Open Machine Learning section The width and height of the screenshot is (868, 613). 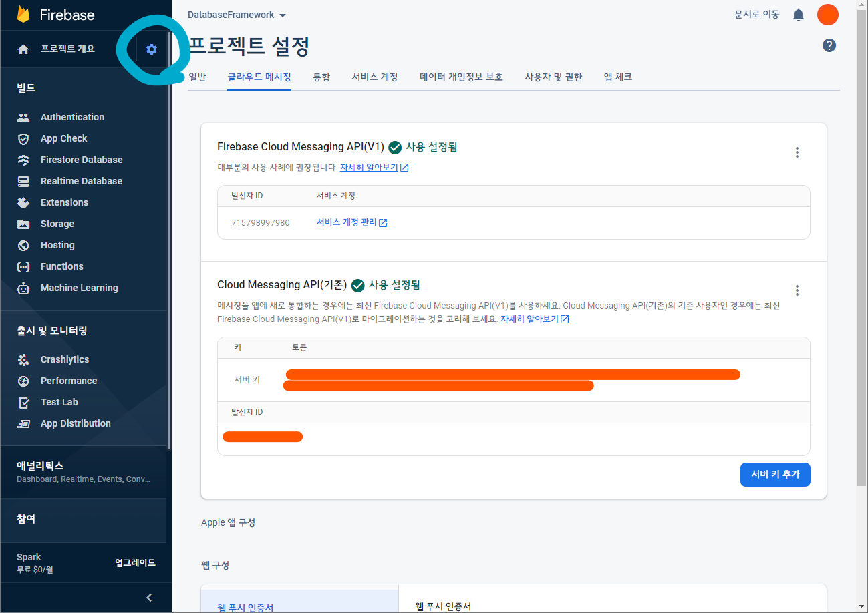tap(80, 288)
